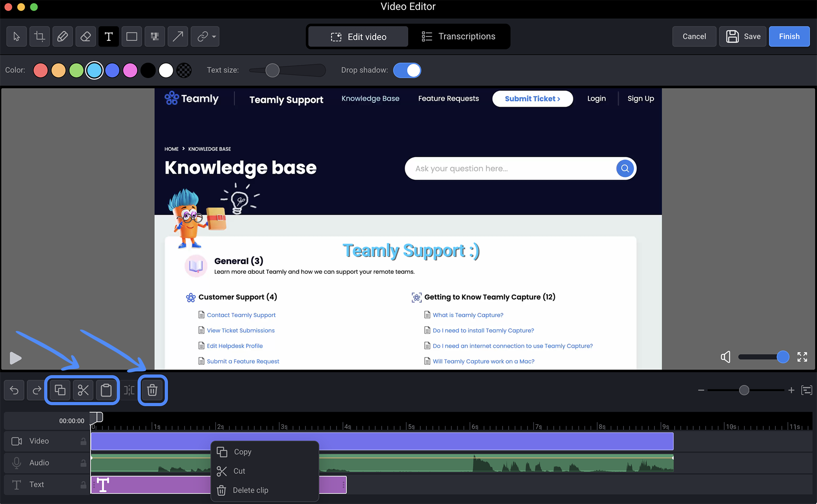
Task: Select the green audio waveform clip
Action: [382, 463]
